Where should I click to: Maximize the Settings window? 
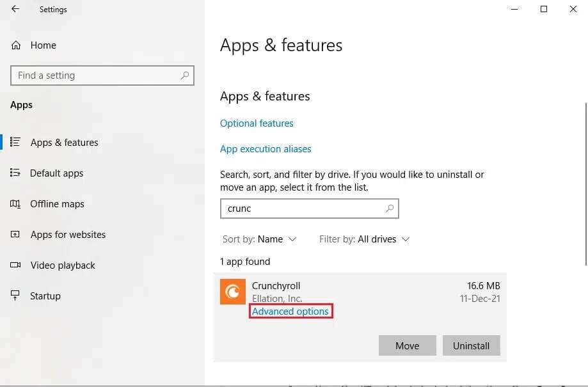tap(544, 9)
